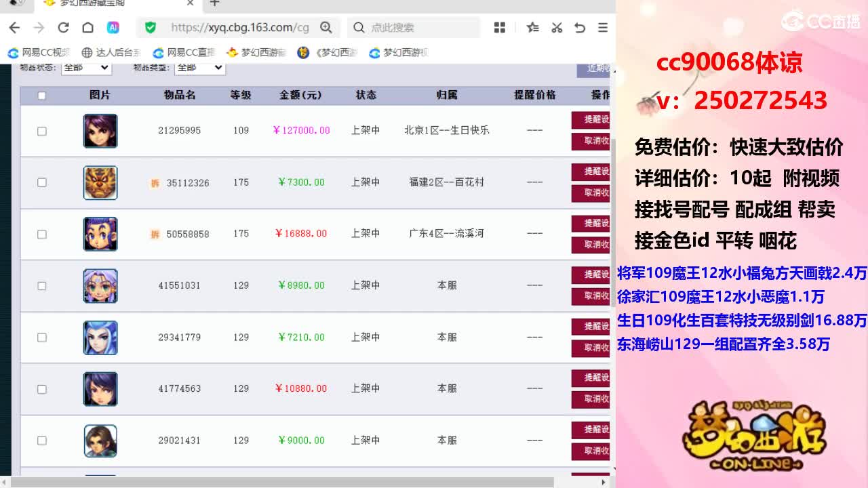Image resolution: width=868 pixels, height=488 pixels.
Task: Click the scissors screenshot tool icon
Action: point(557,28)
